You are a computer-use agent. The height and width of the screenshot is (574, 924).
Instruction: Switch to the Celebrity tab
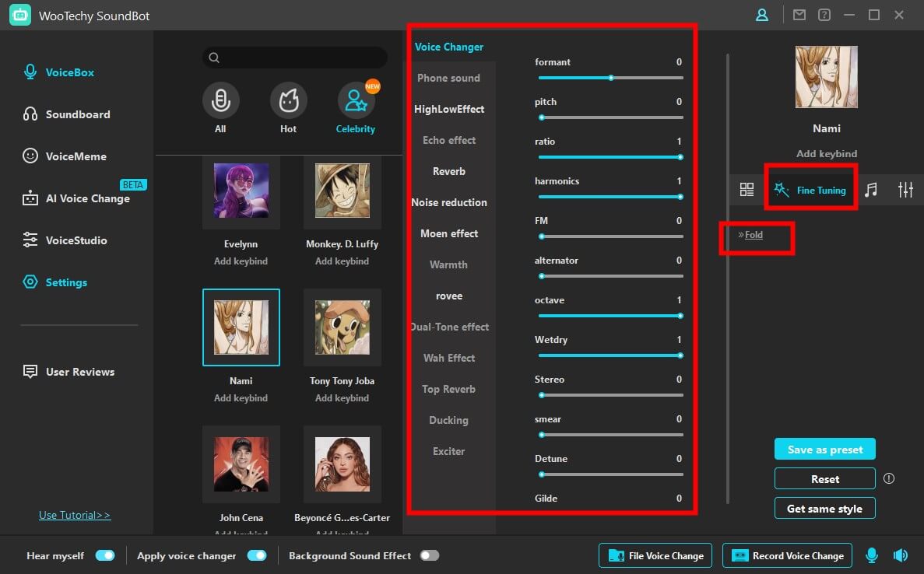[x=355, y=107]
